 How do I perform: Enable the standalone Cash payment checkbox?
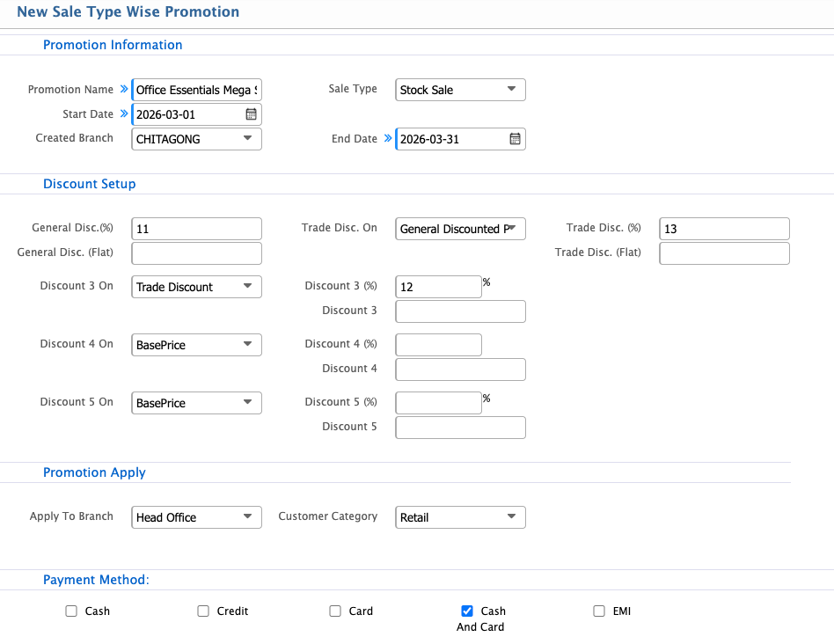coord(71,611)
